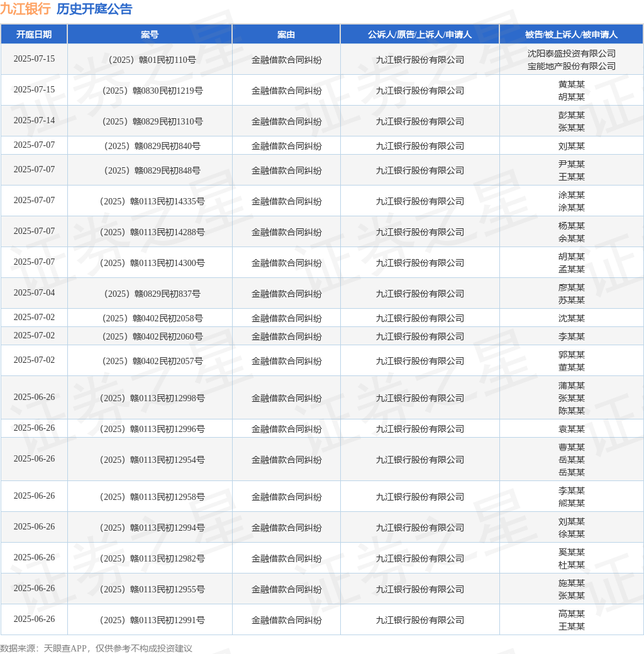
Task: Click defendant name 廖某某
Action: (x=572, y=287)
